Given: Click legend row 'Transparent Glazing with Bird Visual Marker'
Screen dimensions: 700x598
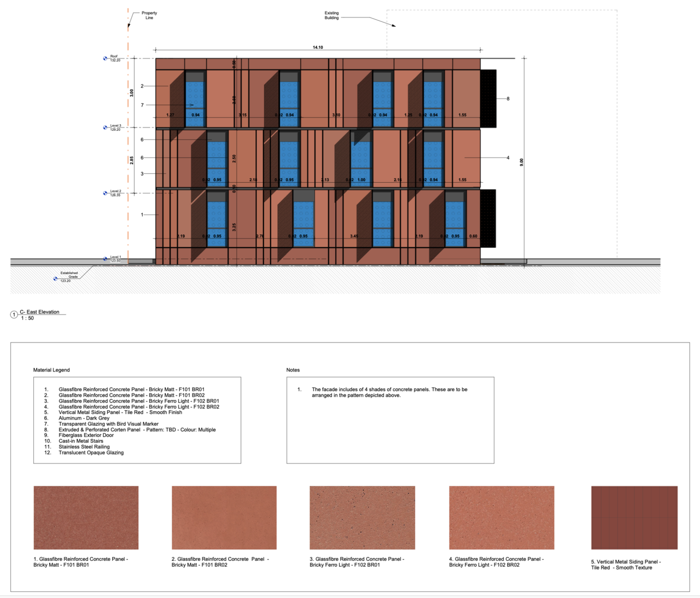Looking at the screenshot, I should [x=102, y=424].
